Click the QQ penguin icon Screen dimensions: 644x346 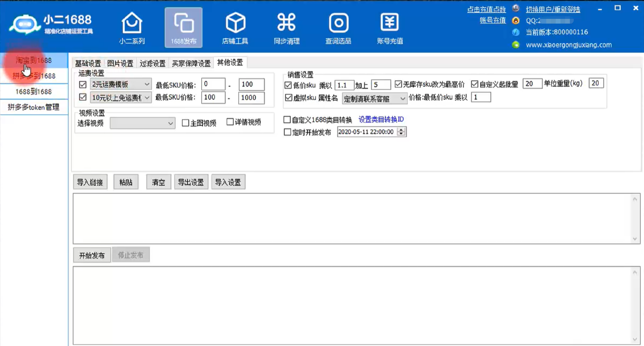click(x=515, y=21)
